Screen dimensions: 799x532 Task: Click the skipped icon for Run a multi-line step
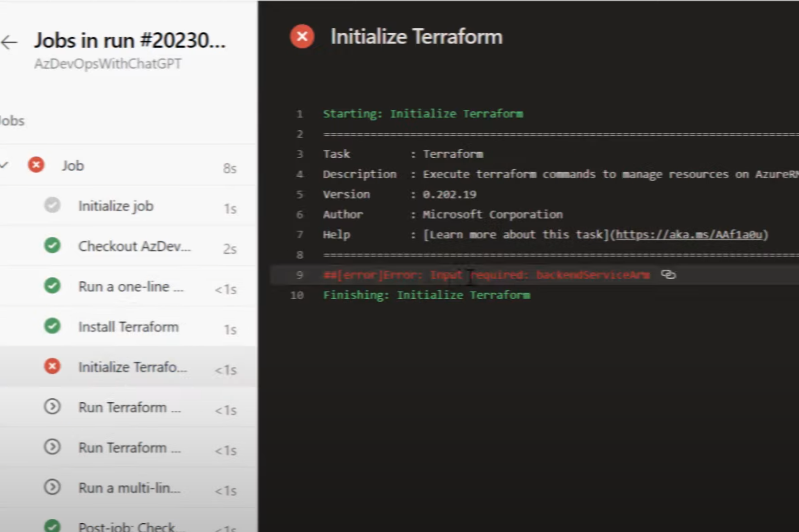(x=52, y=487)
